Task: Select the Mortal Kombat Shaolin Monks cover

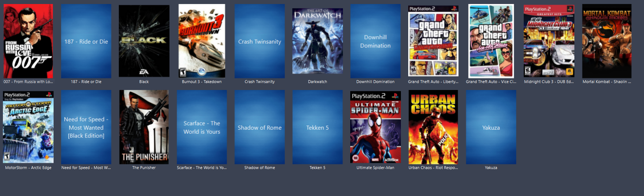Action: 607,41
